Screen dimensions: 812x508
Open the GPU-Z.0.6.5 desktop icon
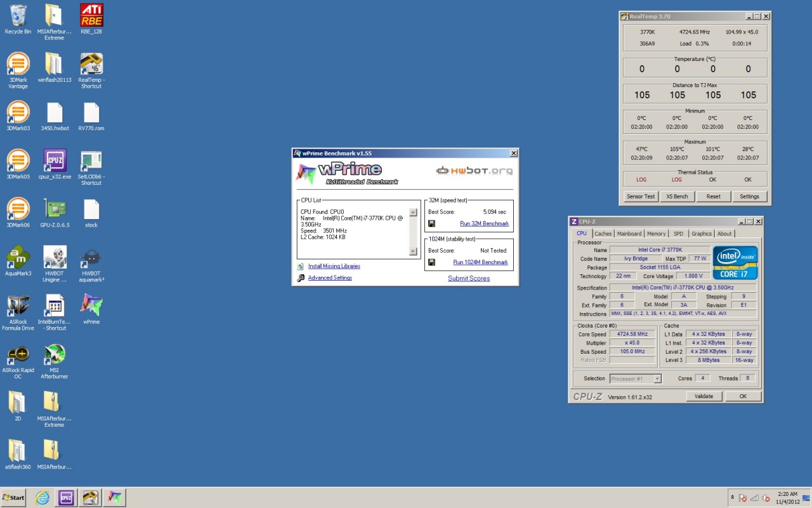coord(55,209)
